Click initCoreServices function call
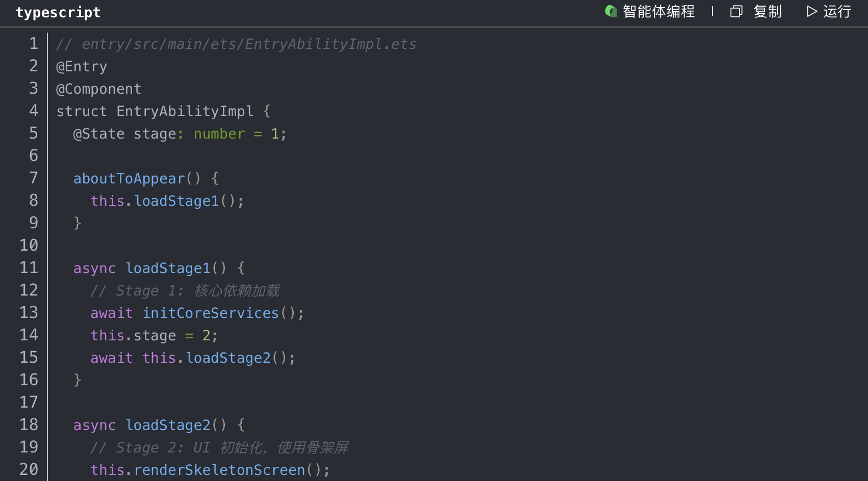This screenshot has height=481, width=868. click(x=211, y=313)
